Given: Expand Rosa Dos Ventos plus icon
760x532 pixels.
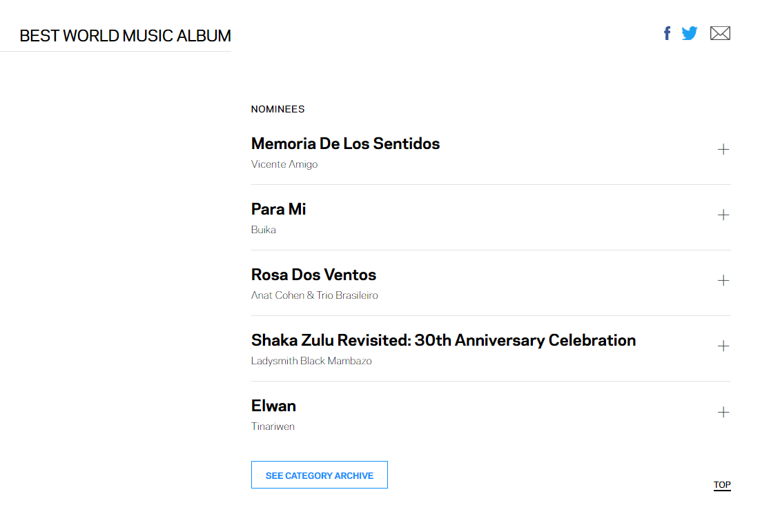Looking at the screenshot, I should pos(723,281).
